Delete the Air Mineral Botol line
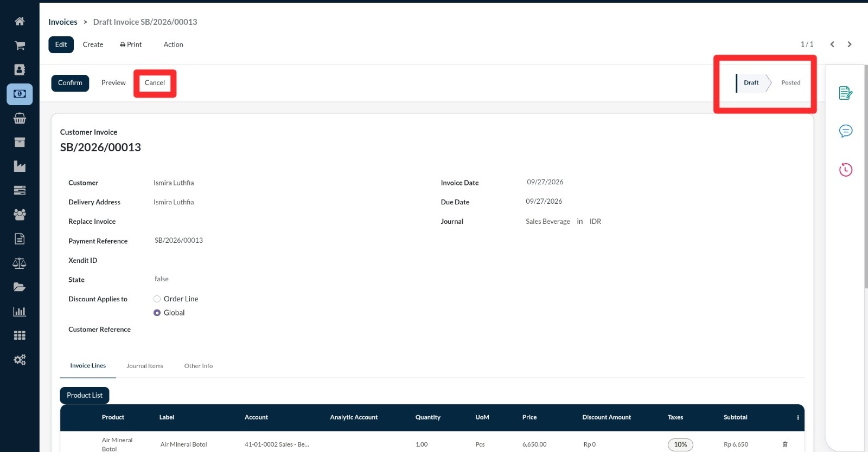Image resolution: width=868 pixels, height=452 pixels. pos(785,444)
